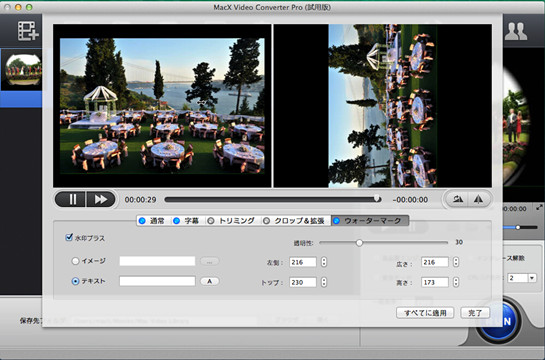The height and width of the screenshot is (360, 545).
Task: Click the 完了 button
Action: [475, 313]
